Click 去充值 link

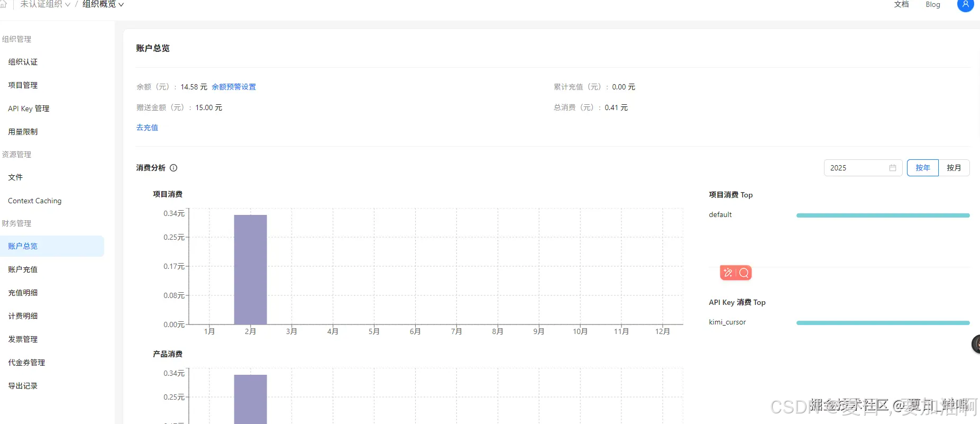(147, 128)
